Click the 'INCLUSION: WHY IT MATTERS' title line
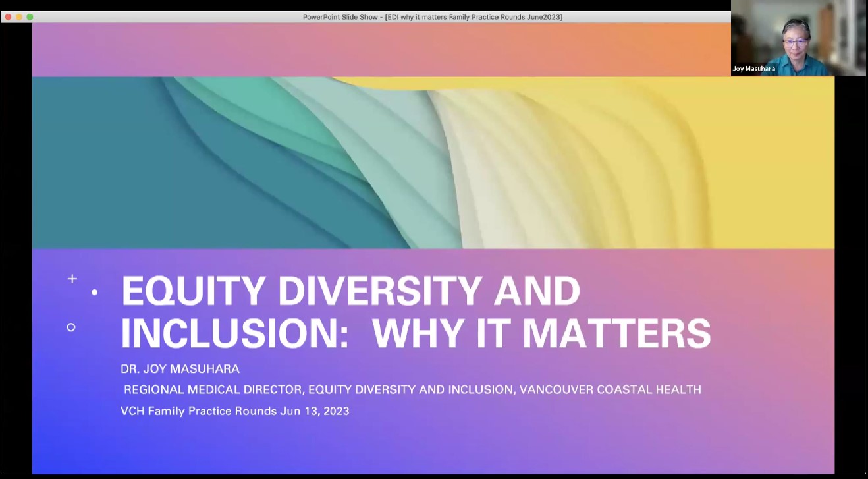Viewport: 868px width, 479px height. (415, 334)
